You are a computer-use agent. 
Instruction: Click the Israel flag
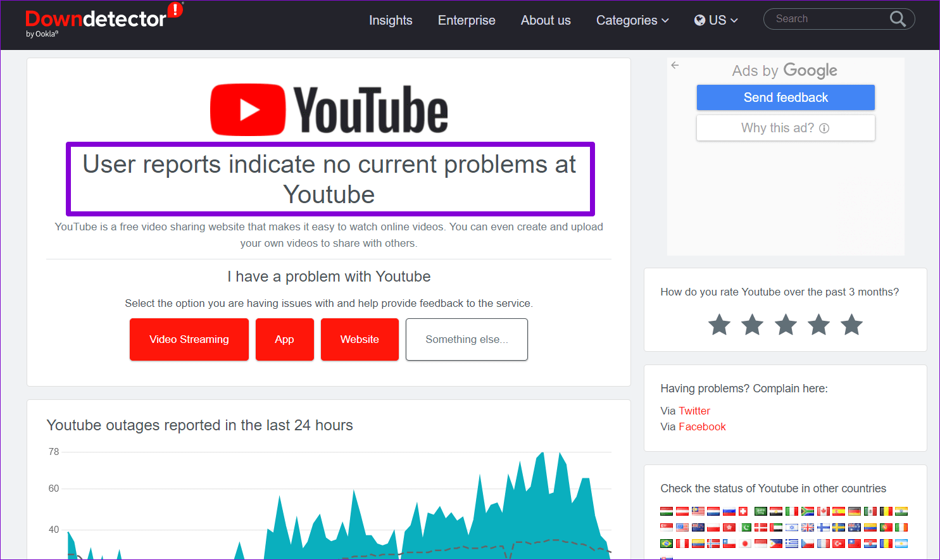click(x=792, y=527)
